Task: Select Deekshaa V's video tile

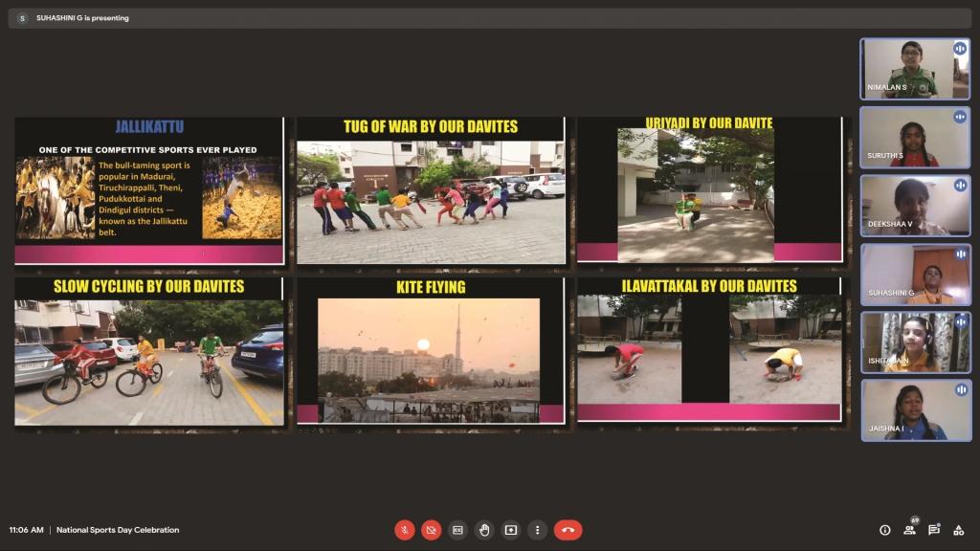Action: 915,206
